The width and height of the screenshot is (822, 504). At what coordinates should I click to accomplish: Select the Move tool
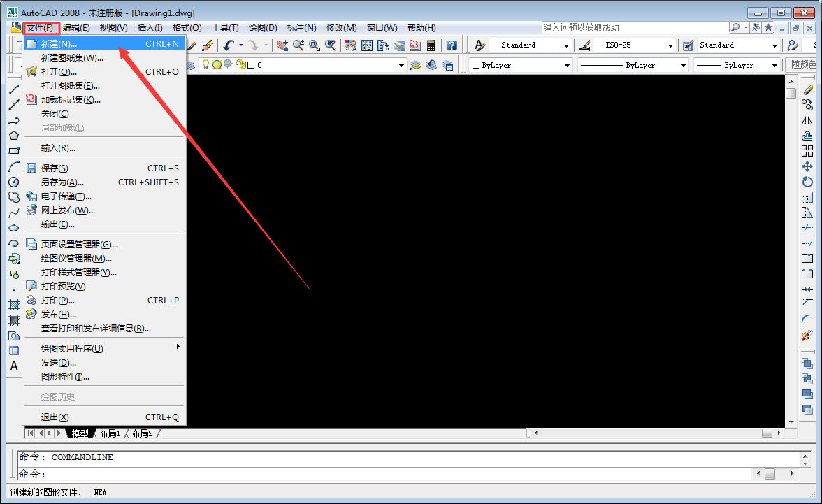809,166
